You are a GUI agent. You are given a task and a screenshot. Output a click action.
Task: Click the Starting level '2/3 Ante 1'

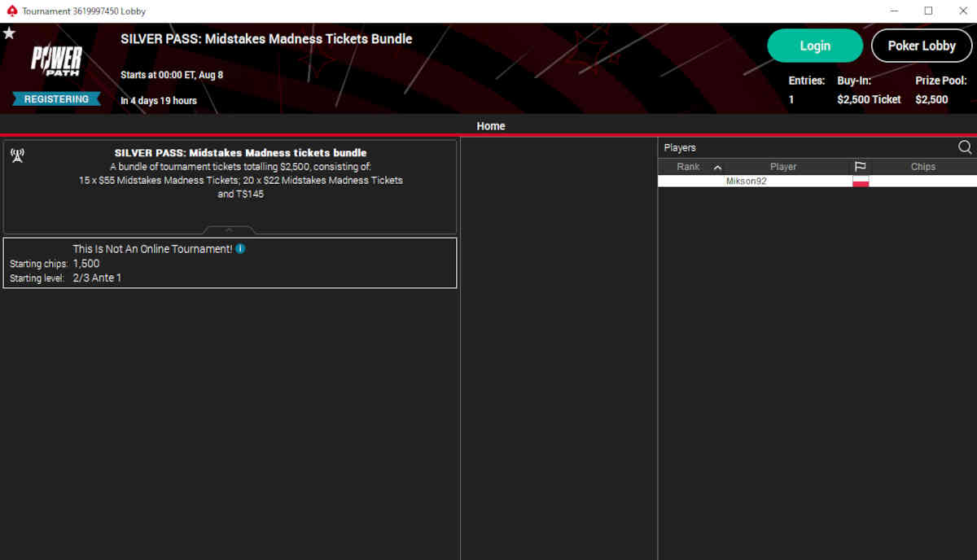(97, 278)
